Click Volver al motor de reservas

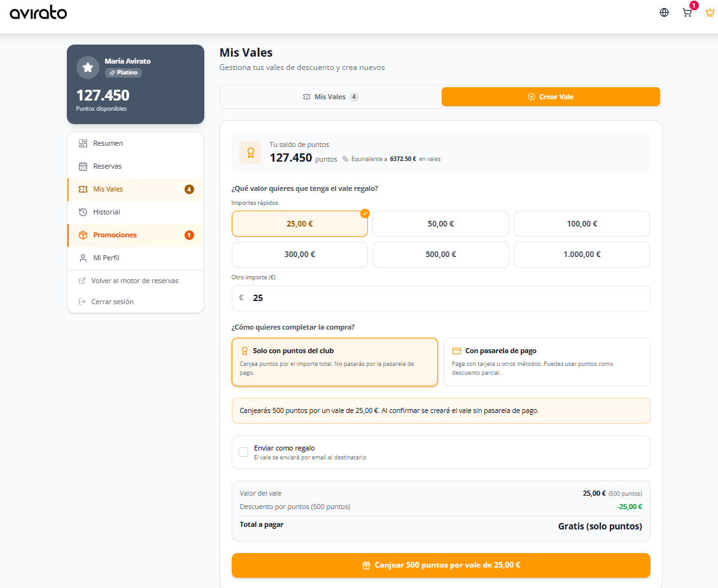coord(135,281)
